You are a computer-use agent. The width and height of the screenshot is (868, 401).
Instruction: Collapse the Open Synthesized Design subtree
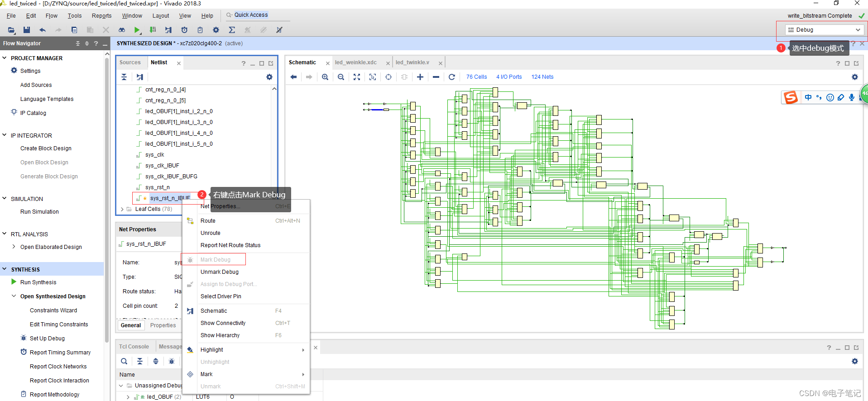point(14,296)
